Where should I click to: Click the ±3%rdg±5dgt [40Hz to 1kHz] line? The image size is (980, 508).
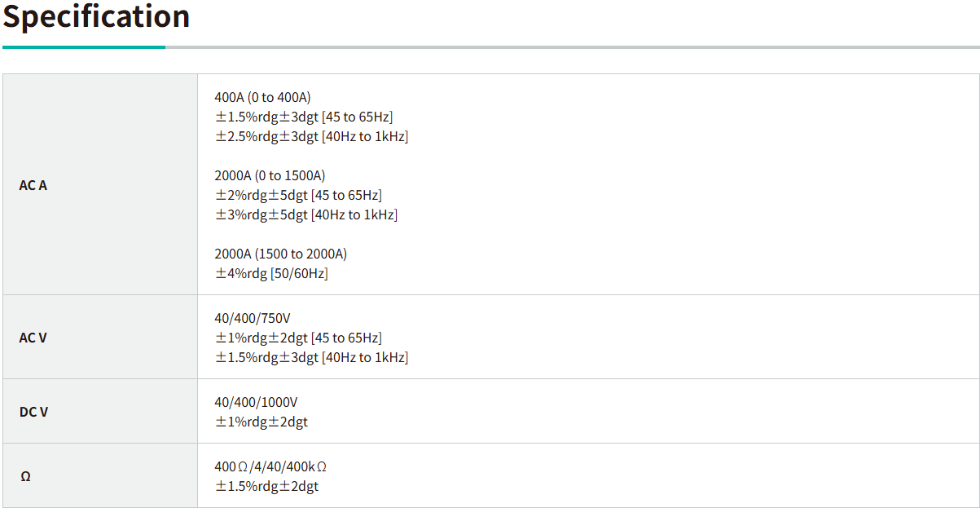[x=305, y=214]
